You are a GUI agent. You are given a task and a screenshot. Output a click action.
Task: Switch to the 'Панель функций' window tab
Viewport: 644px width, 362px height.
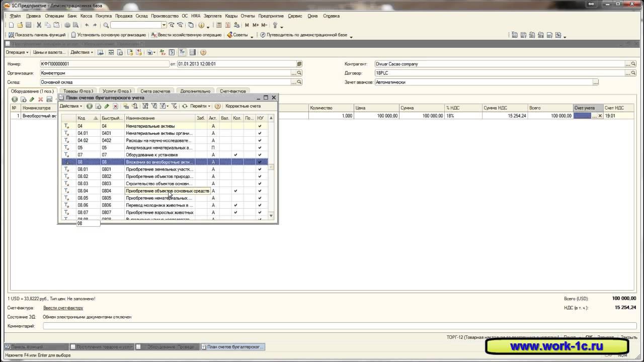[x=36, y=347]
